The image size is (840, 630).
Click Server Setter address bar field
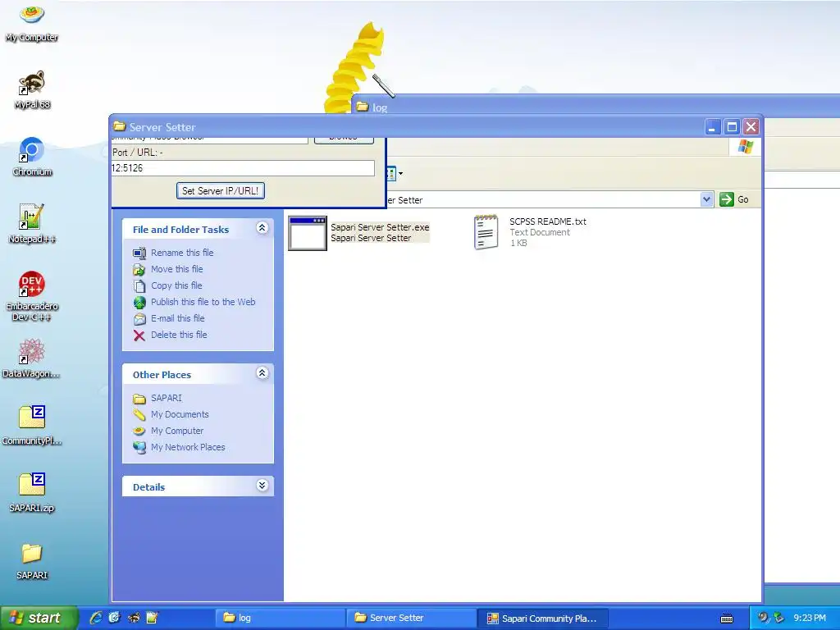click(542, 200)
